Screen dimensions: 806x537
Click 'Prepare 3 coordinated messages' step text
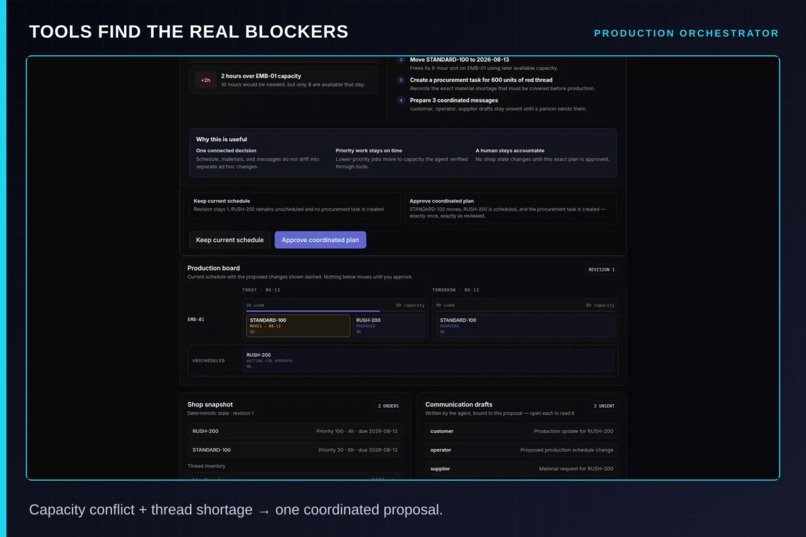[454, 100]
